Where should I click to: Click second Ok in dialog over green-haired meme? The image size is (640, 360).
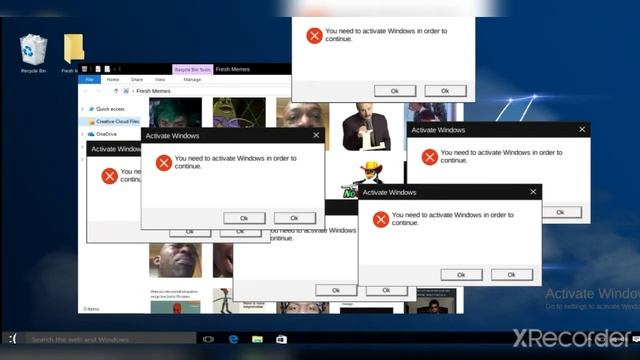[x=294, y=218]
